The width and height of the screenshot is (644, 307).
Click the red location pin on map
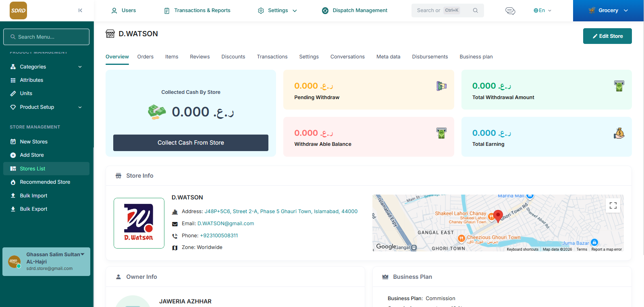tap(498, 216)
